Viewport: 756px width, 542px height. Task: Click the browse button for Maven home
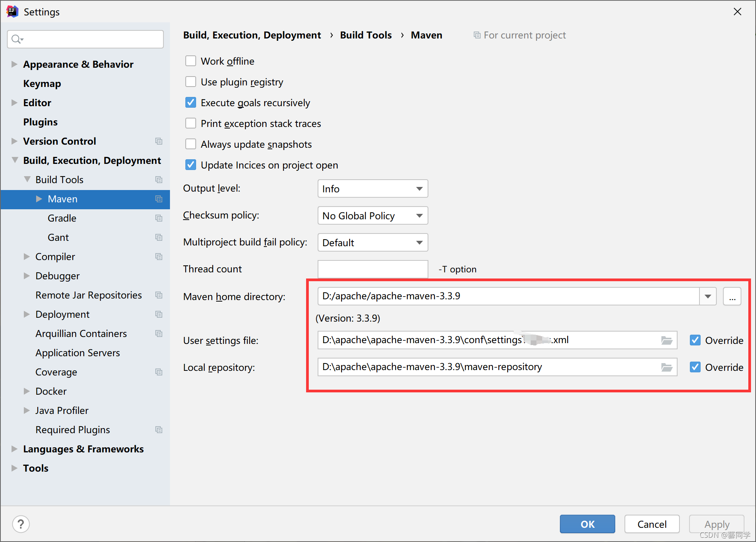[x=732, y=297]
